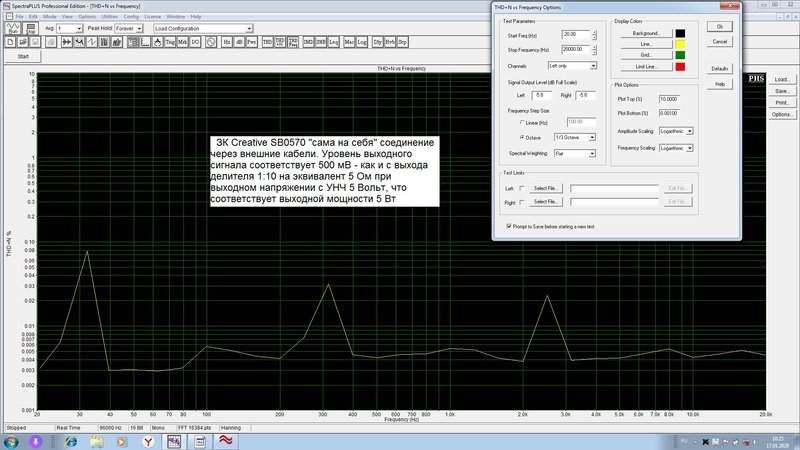The height and width of the screenshot is (450, 800).
Task: Open Internet Explorer from the taskbar
Action: pos(71,441)
